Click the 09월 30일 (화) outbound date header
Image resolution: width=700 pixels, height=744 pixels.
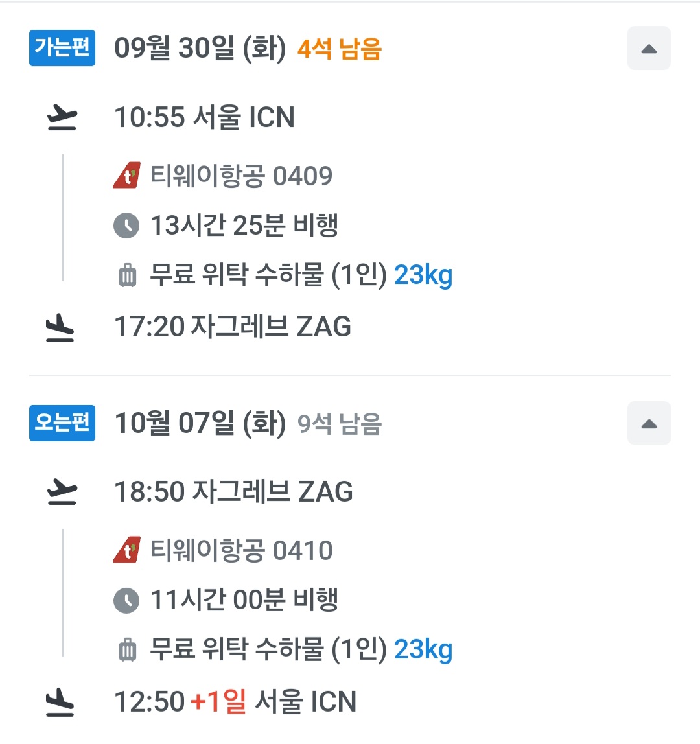click(x=200, y=49)
